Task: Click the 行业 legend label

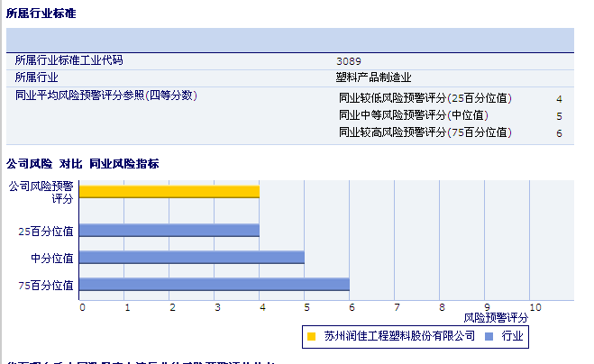Action: [x=513, y=336]
